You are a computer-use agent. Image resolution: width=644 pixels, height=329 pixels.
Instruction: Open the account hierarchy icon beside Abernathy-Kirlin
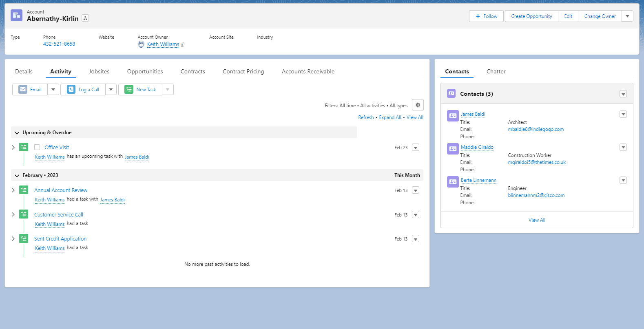pos(85,18)
